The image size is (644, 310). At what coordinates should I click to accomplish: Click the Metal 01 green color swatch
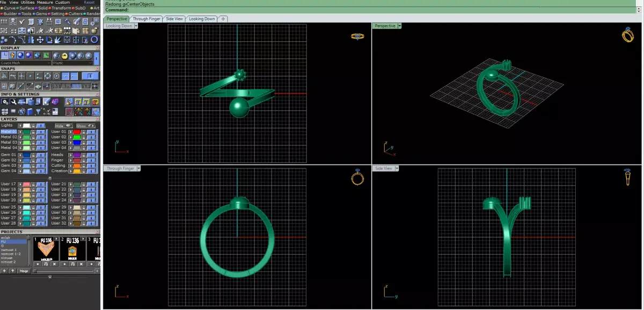click(x=26, y=131)
